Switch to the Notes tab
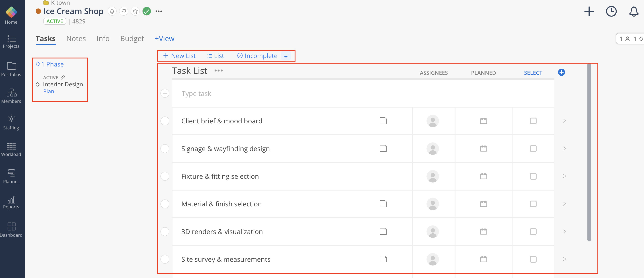644x278 pixels. [x=76, y=39]
